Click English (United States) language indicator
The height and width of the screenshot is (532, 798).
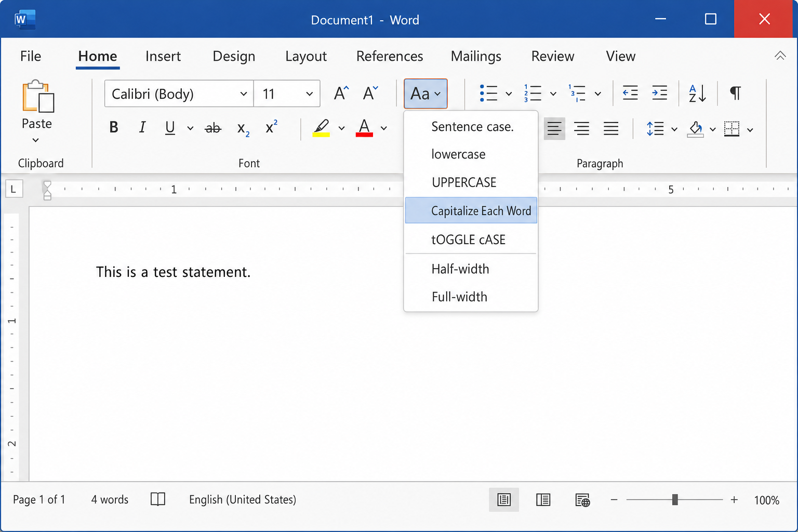click(243, 500)
